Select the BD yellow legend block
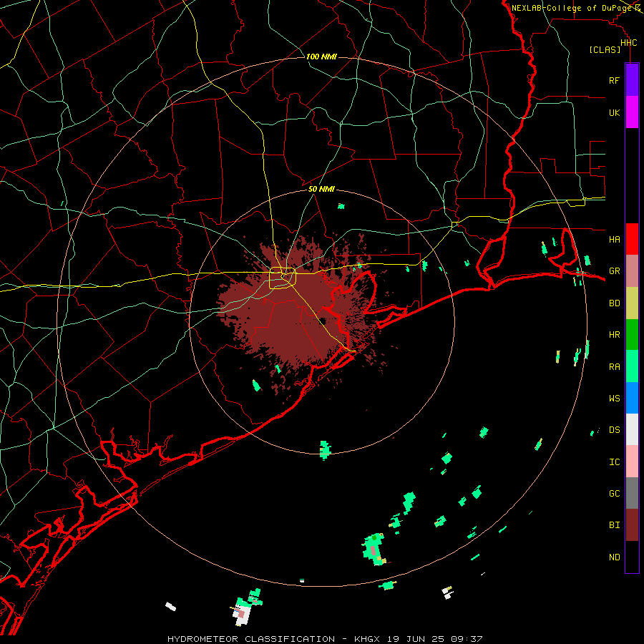The height and width of the screenshot is (644, 644). click(x=632, y=303)
